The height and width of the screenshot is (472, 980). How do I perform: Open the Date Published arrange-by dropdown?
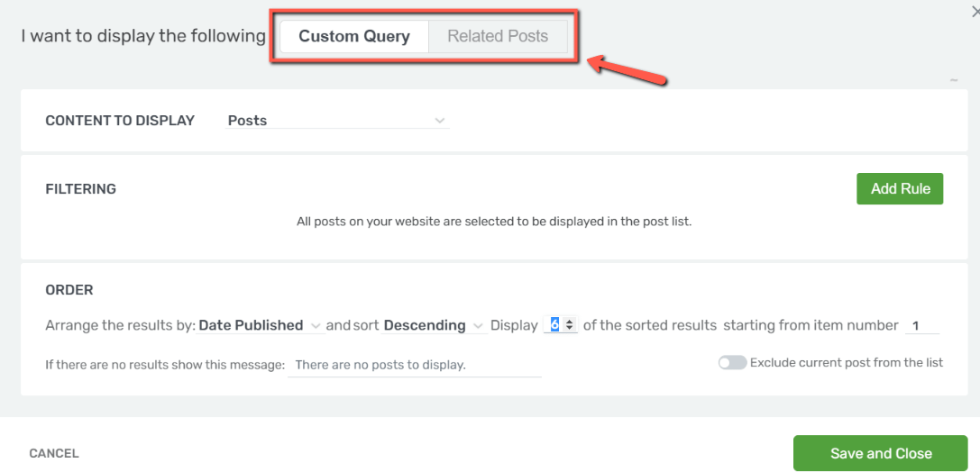pos(260,326)
